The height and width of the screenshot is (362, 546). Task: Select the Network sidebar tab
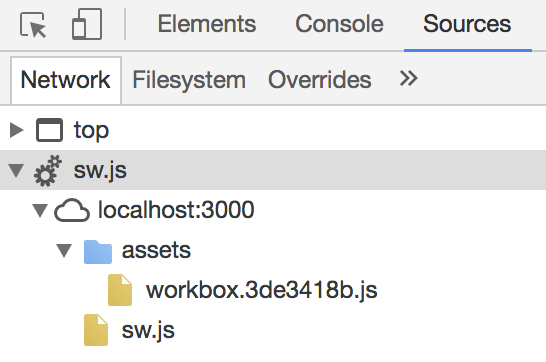(x=65, y=80)
